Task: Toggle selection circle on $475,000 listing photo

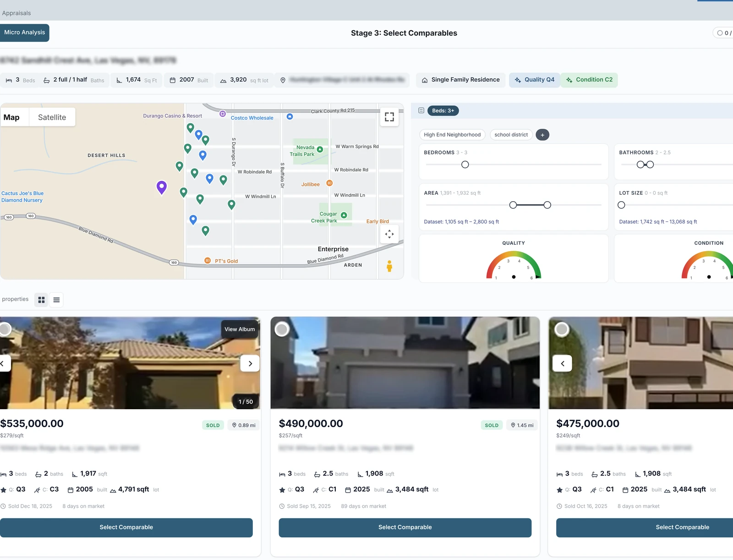Action: click(562, 329)
